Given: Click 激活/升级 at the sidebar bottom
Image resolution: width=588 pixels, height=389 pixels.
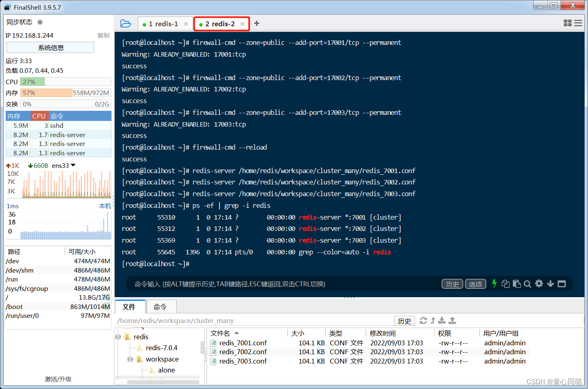Looking at the screenshot, I should tap(58, 379).
